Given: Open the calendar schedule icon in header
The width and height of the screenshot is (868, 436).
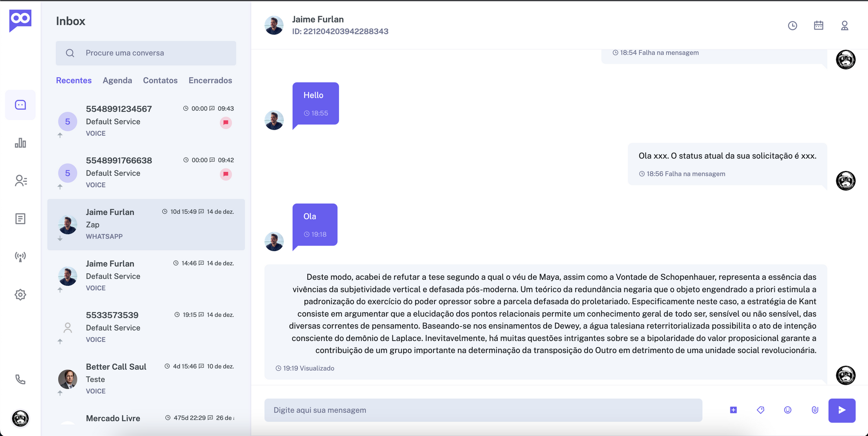Looking at the screenshot, I should (x=819, y=26).
